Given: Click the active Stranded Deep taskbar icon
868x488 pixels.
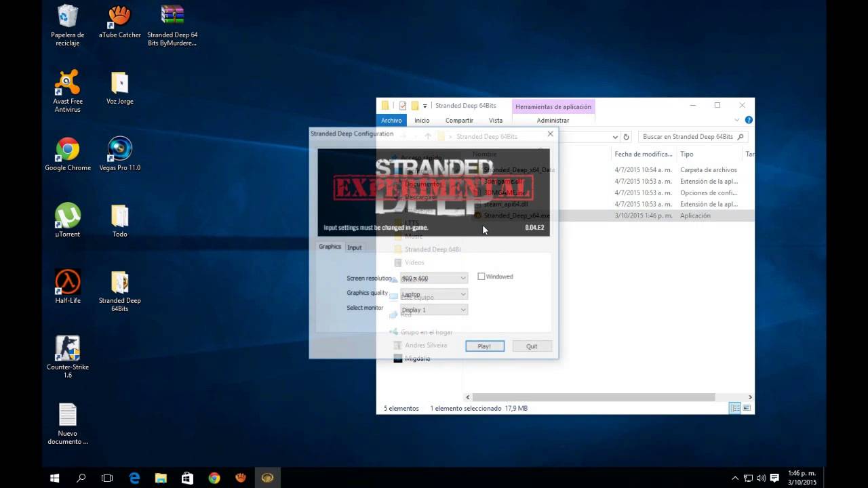Looking at the screenshot, I should point(267,478).
